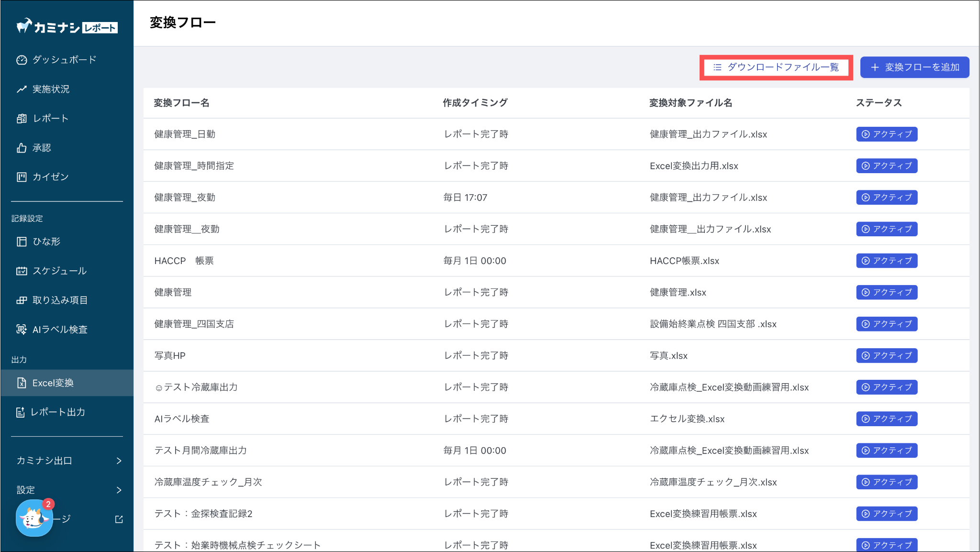Expand the 設定 menu chevron
Viewport: 980px width, 552px height.
[119, 490]
